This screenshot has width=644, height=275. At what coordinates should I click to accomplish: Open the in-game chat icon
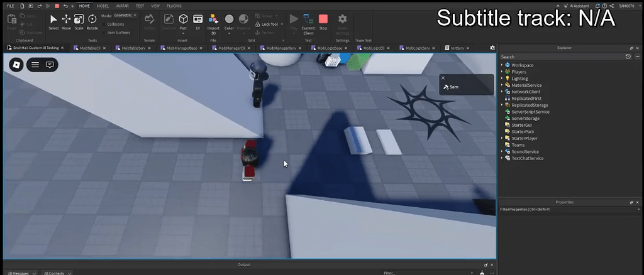pyautogui.click(x=50, y=64)
